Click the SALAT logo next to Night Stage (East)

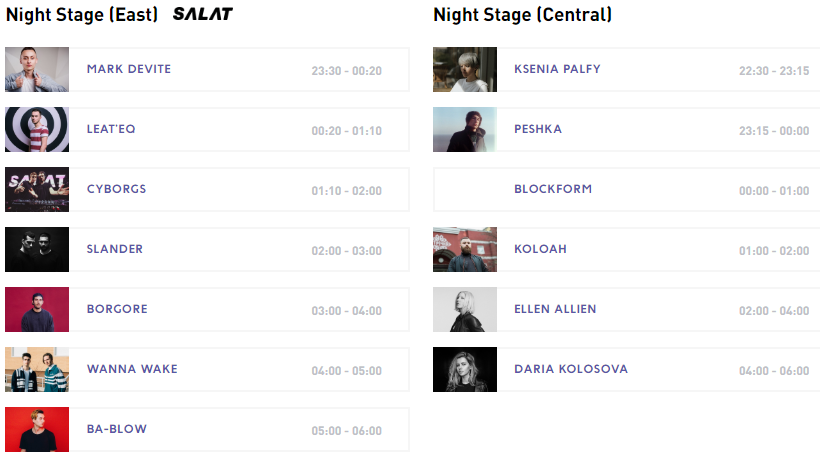click(x=202, y=15)
